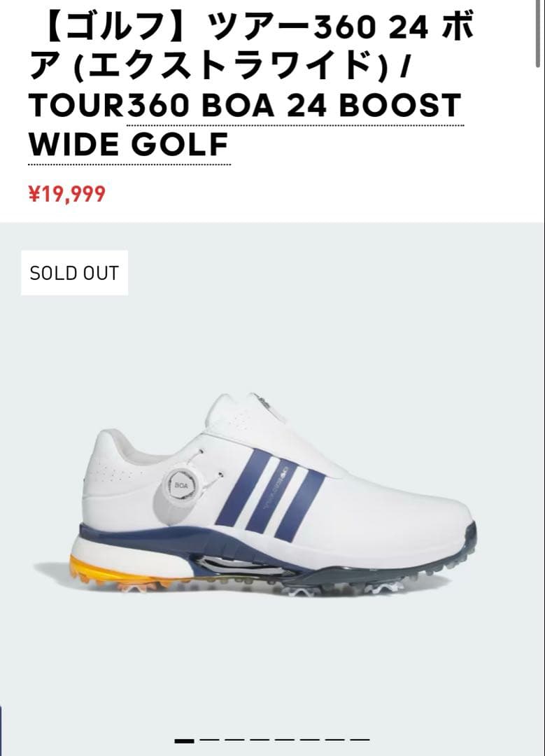This screenshot has width=545, height=756.
Task: Go to the third image carousel indicator
Action: [234, 740]
